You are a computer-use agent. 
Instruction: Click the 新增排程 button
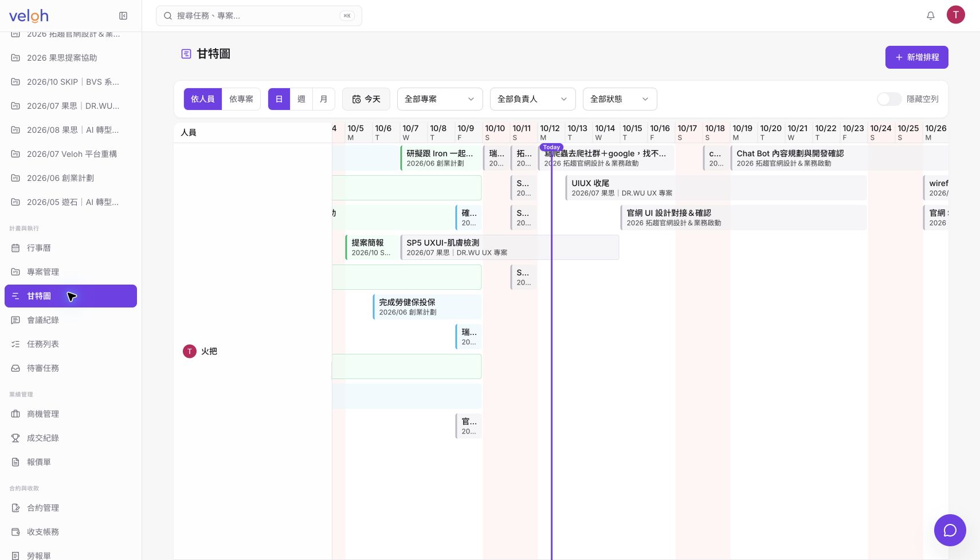pyautogui.click(x=916, y=57)
